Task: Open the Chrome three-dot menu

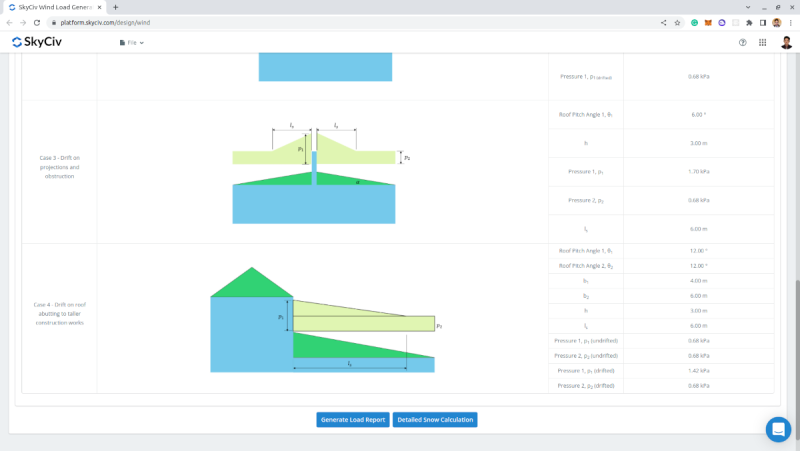Action: [x=790, y=22]
